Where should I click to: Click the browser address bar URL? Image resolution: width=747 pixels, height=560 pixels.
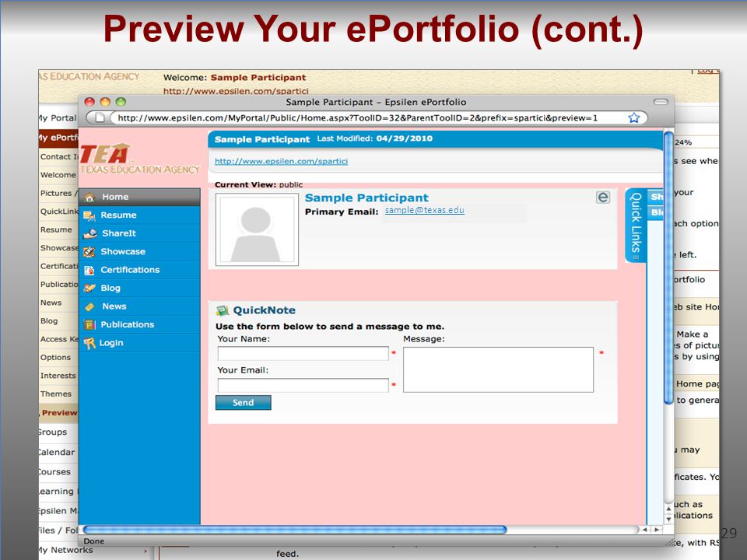357,117
